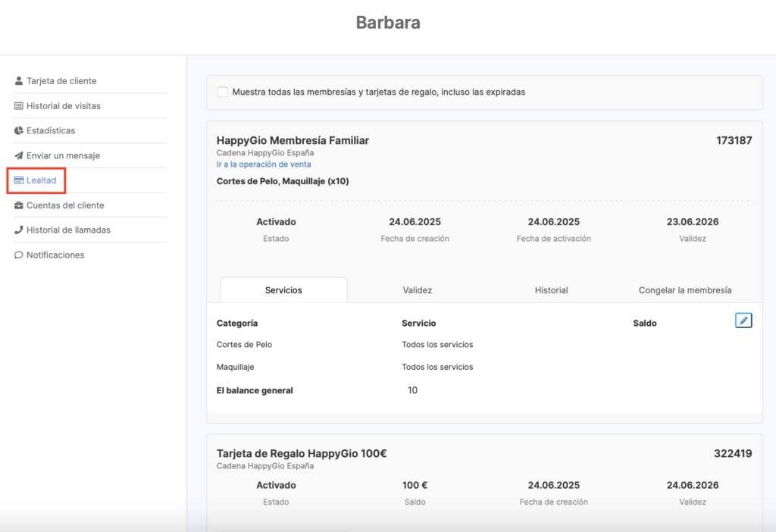
Task: Select the Enviar un mensaje paper-plane icon
Action: [x=19, y=155]
